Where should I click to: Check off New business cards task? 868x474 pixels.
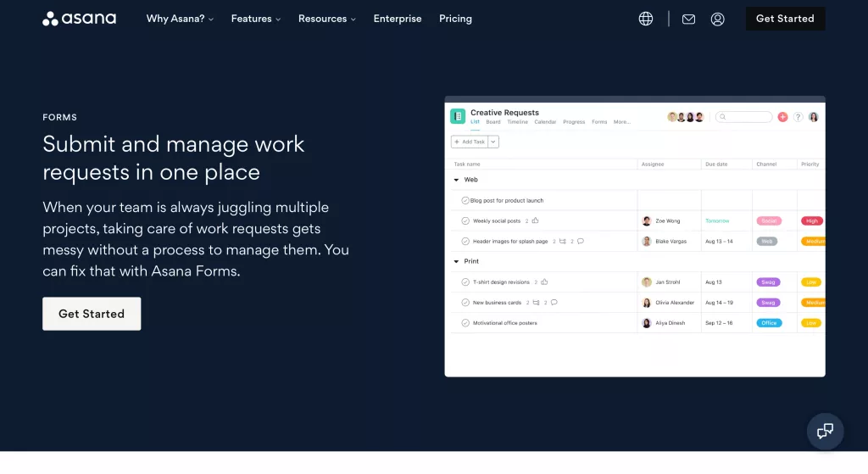[465, 303]
